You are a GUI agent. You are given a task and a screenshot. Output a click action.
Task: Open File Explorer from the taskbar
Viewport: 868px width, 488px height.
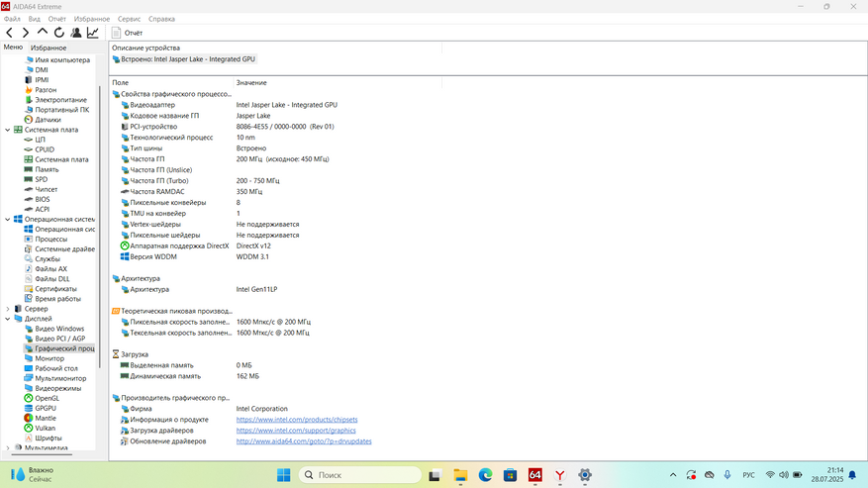460,475
